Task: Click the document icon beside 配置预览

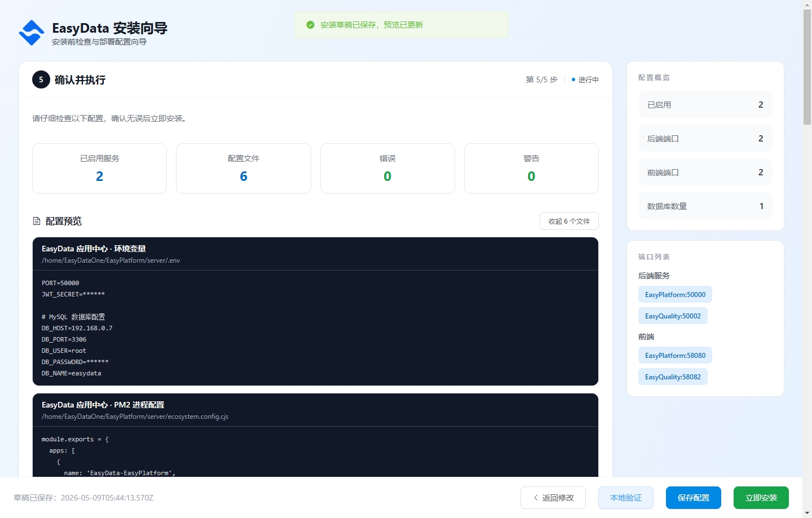Action: [x=37, y=221]
